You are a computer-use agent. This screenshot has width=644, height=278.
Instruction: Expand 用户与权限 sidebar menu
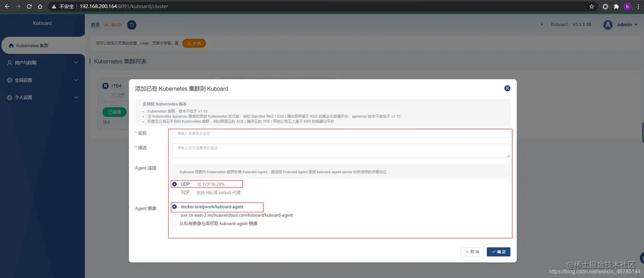(43, 63)
